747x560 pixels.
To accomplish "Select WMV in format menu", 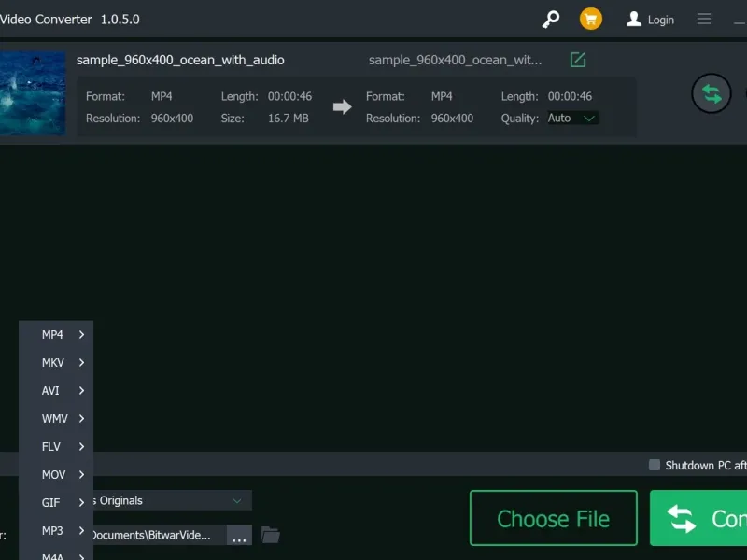I will coord(56,419).
